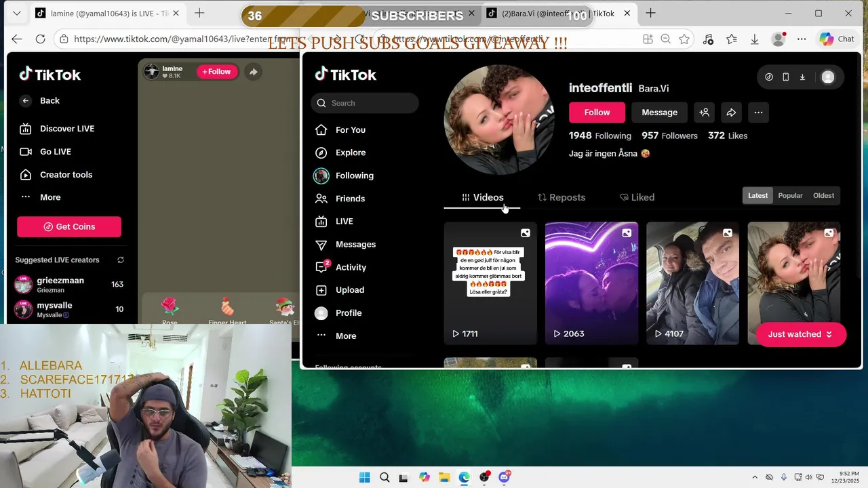The image size is (868, 488).
Task: Open video thumbnail with 2063 views
Action: click(x=591, y=283)
